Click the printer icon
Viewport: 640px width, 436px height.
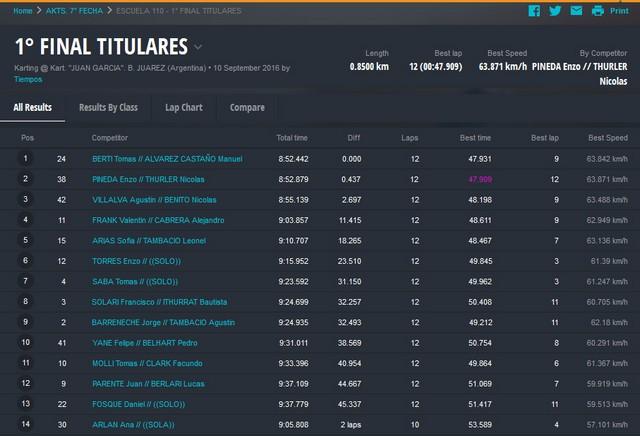pyautogui.click(x=598, y=11)
